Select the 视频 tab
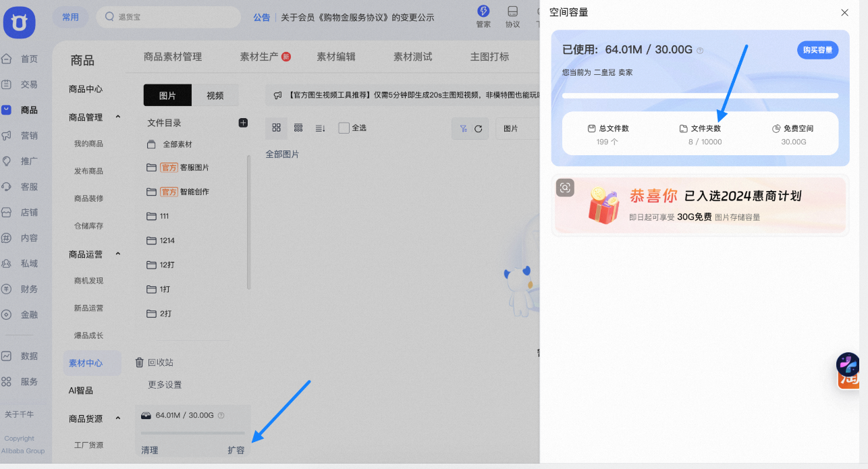This screenshot has height=469, width=868. pyautogui.click(x=215, y=96)
